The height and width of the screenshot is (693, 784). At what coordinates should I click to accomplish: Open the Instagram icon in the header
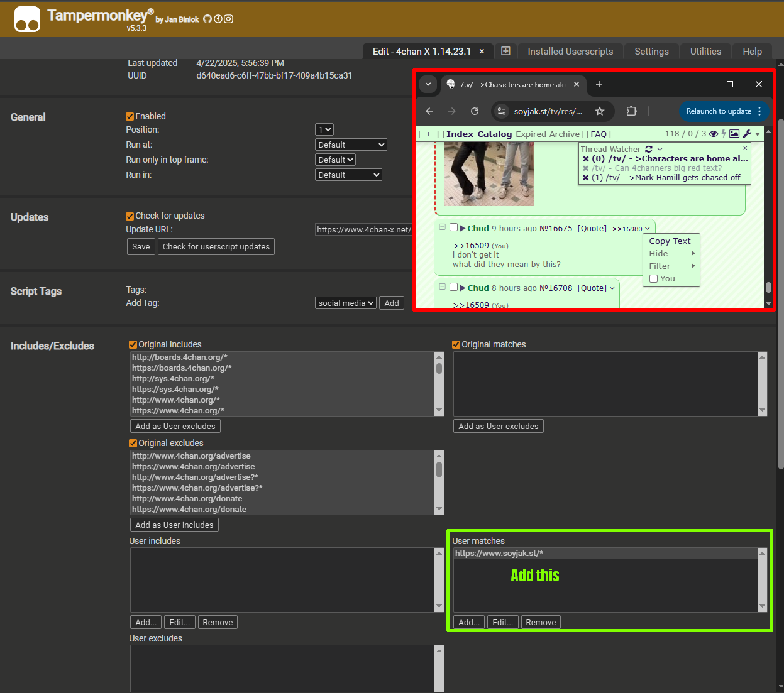[x=229, y=19]
